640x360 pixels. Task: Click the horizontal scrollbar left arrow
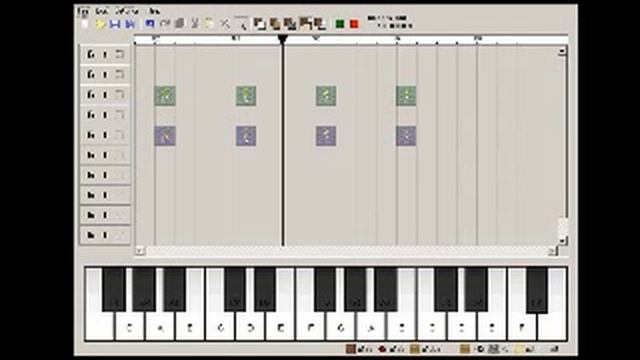coord(140,251)
